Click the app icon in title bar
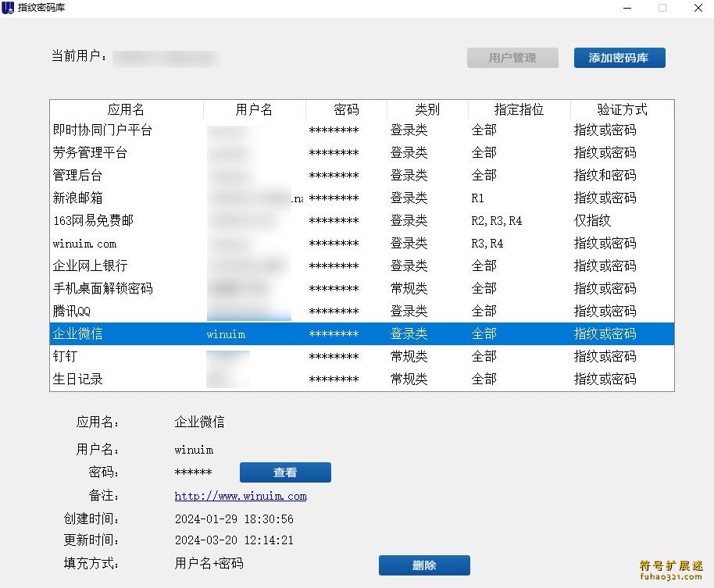This screenshot has height=588, width=714. point(9,8)
